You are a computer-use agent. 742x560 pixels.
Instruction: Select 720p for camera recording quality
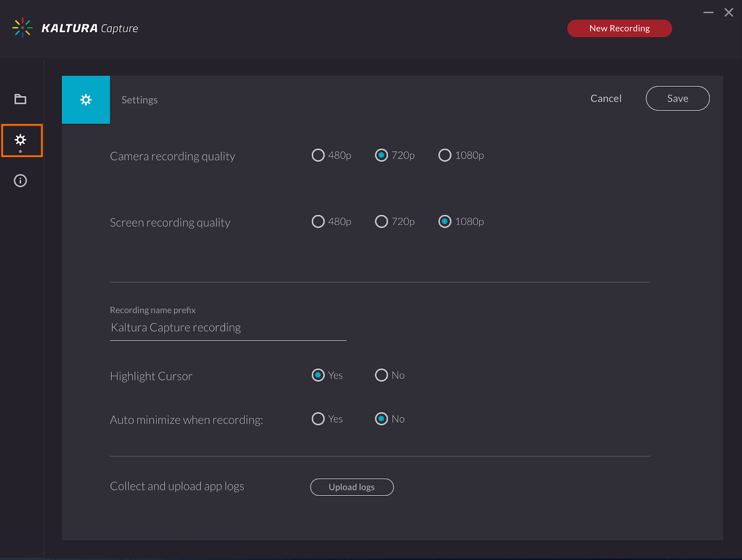point(381,155)
